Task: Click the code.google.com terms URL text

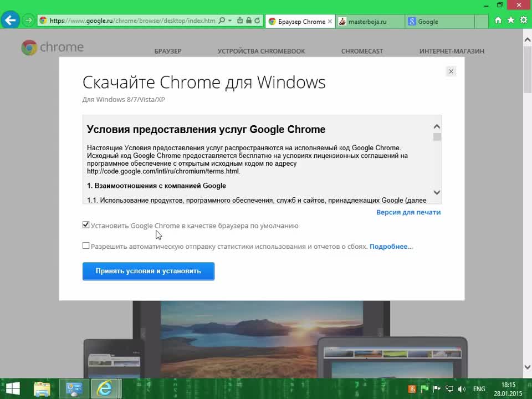Action: click(163, 171)
